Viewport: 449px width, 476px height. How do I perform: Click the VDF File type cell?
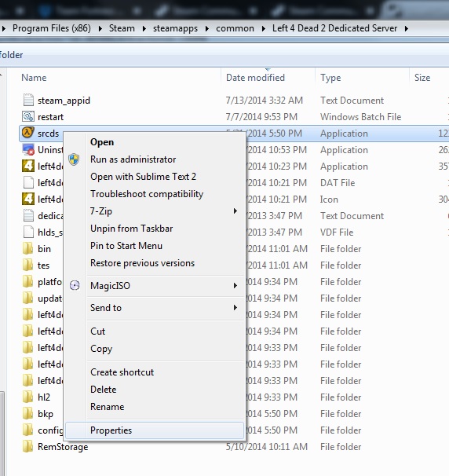pos(337,233)
